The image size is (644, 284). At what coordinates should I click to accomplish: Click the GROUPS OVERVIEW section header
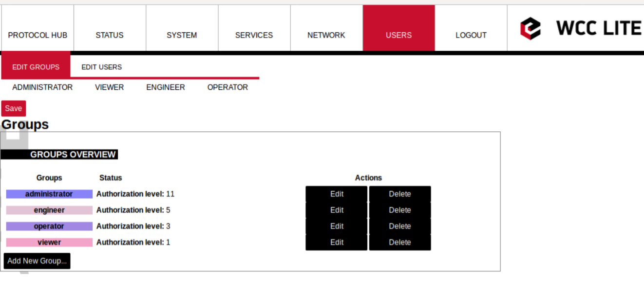[x=59, y=154]
